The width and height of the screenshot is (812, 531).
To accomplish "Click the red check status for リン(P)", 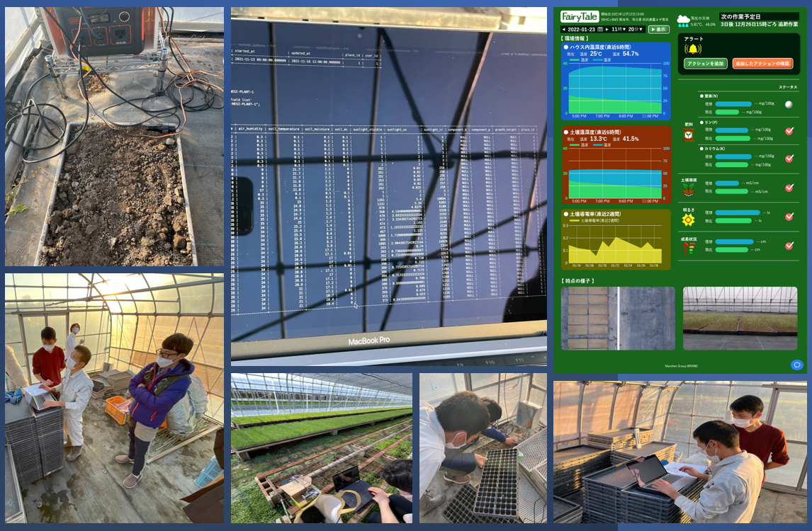I will coord(789,131).
